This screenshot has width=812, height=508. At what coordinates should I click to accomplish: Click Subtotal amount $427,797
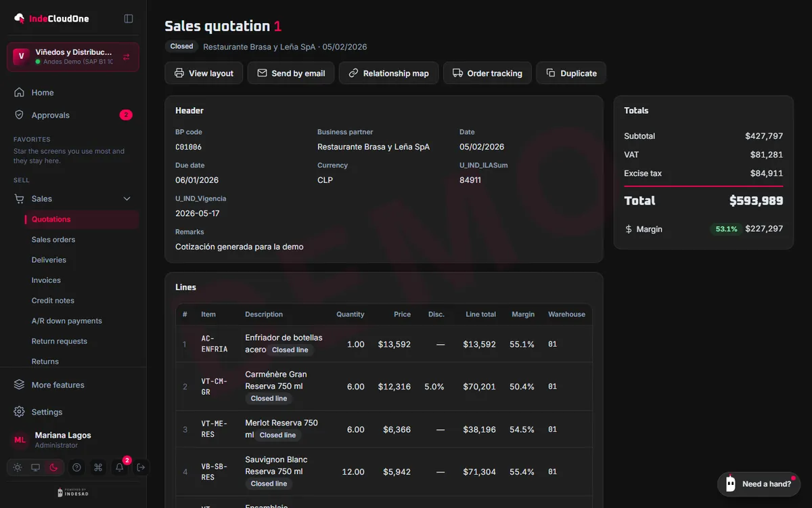(x=764, y=136)
